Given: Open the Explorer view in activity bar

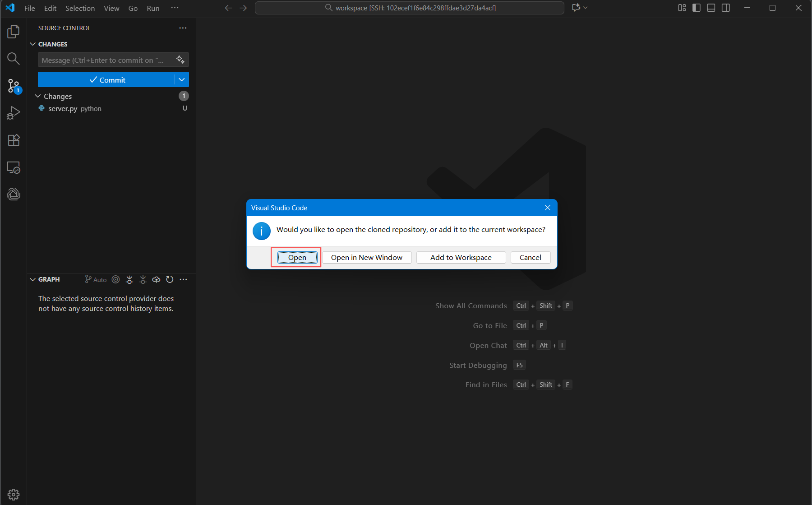Looking at the screenshot, I should [x=14, y=32].
